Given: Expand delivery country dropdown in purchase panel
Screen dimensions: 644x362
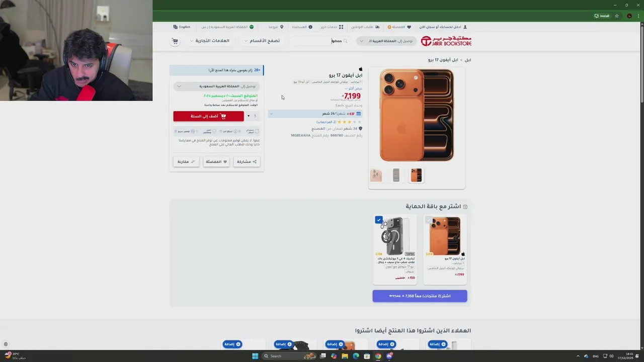Looking at the screenshot, I should (x=216, y=86).
